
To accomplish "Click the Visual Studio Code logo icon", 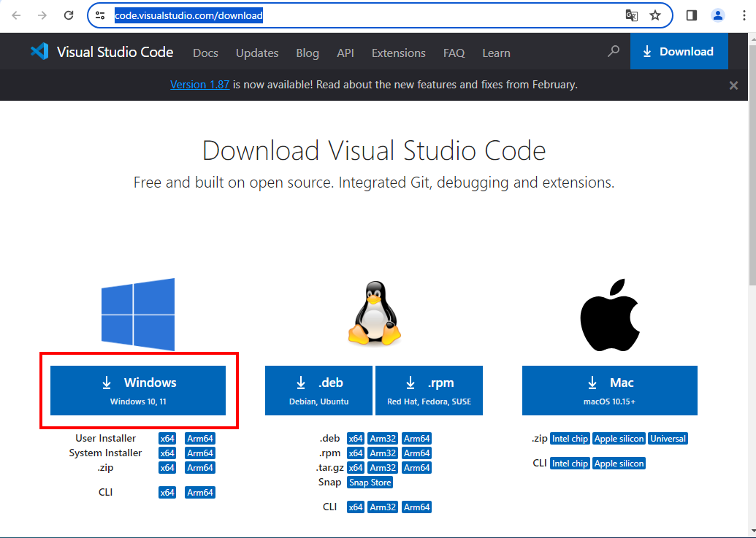I will coord(39,52).
